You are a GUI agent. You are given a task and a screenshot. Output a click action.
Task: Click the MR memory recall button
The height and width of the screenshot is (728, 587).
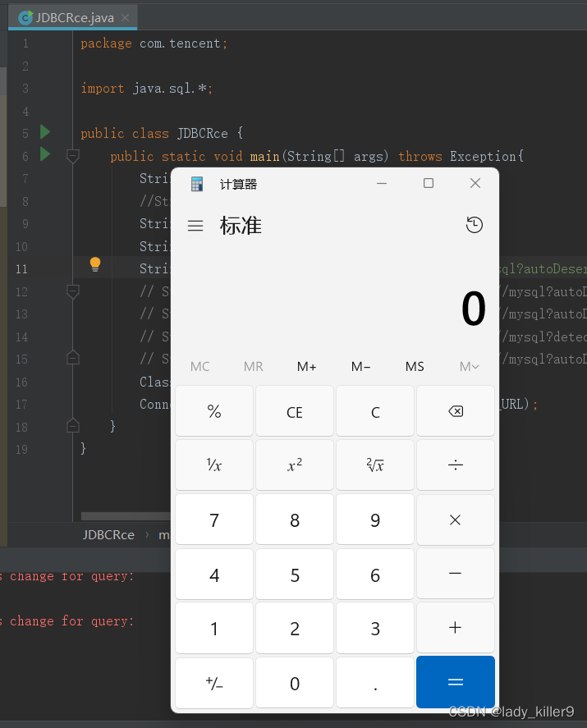click(253, 367)
